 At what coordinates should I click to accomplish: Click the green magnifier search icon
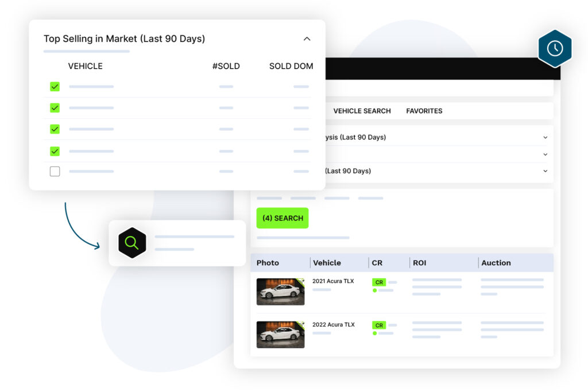131,243
